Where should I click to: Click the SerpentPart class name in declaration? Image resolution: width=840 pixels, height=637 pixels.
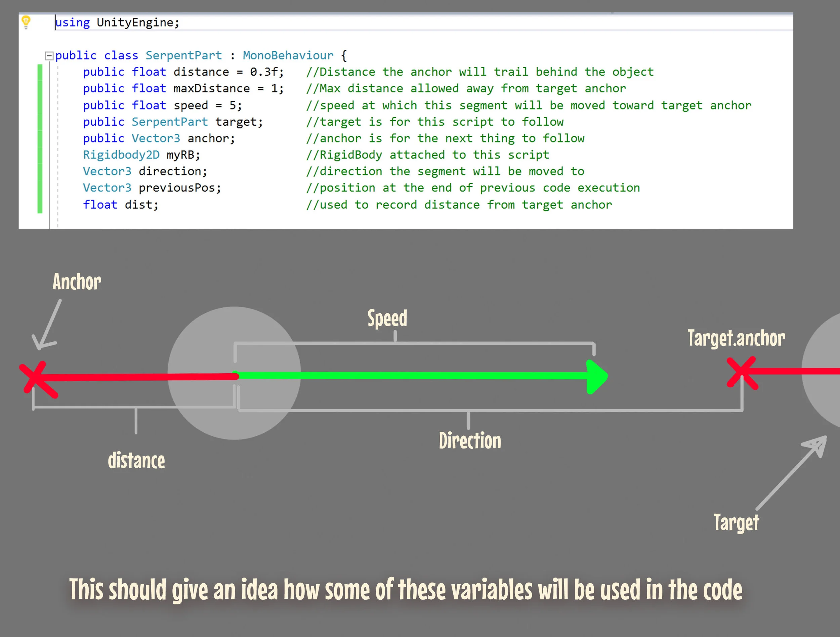point(183,55)
